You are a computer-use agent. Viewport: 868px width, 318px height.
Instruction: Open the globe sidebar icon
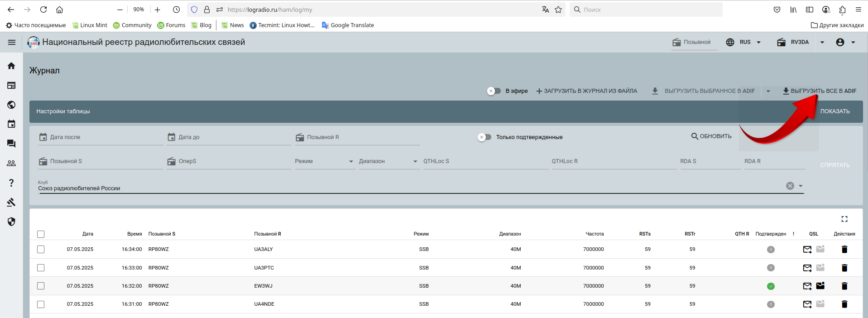pos(11,105)
